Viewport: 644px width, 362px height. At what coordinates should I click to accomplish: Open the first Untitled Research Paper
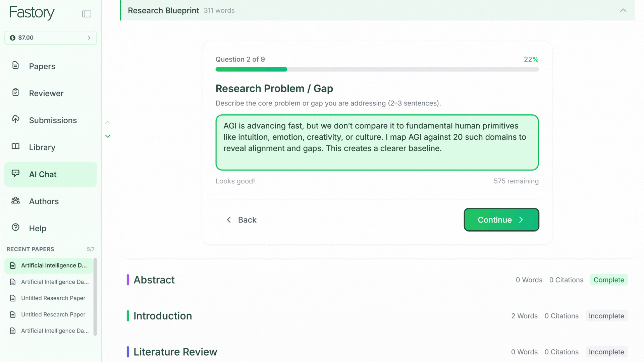53,298
